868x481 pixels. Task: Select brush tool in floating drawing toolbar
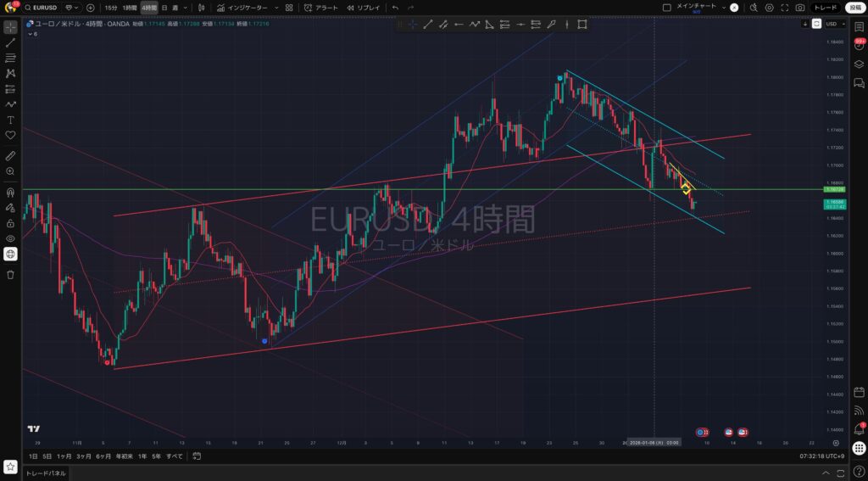(x=551, y=25)
